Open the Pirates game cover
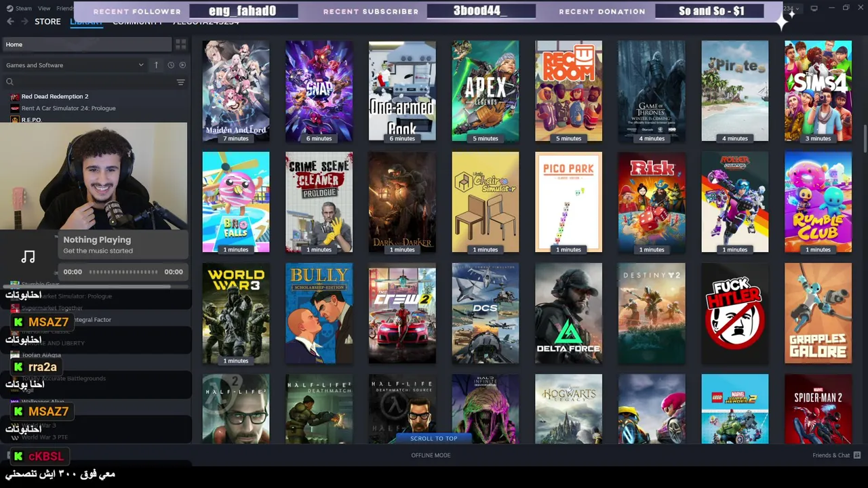The width and height of the screenshot is (868, 488). (735, 91)
